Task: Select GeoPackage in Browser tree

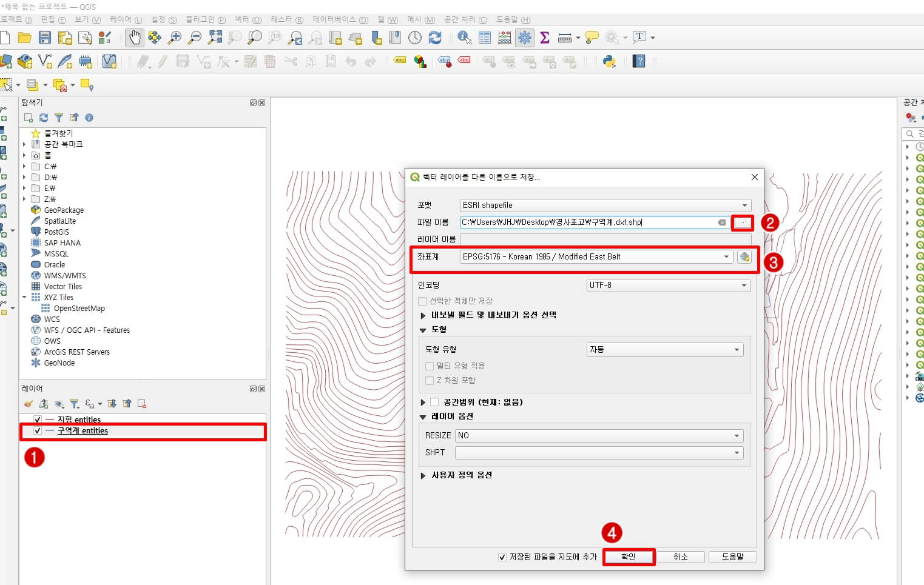Action: (64, 210)
